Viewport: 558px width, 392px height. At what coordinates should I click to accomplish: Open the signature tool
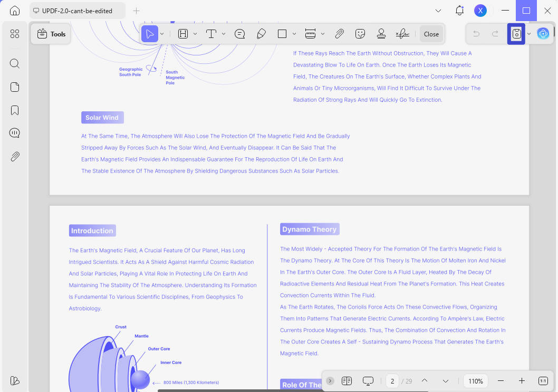pos(402,34)
